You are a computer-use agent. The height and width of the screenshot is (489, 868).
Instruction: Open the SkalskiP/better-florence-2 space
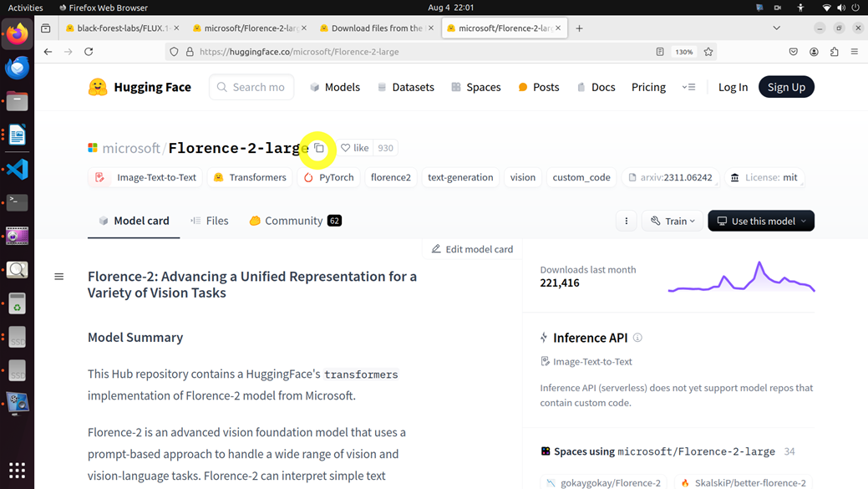click(744, 483)
